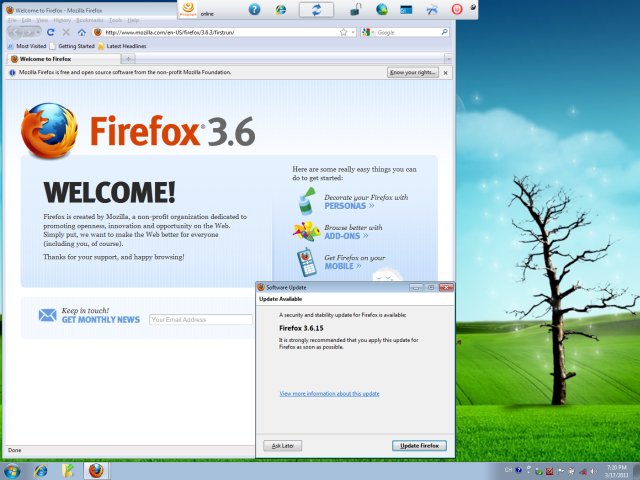640x480 pixels.
Task: Click the URL address field
Action: coord(222,32)
